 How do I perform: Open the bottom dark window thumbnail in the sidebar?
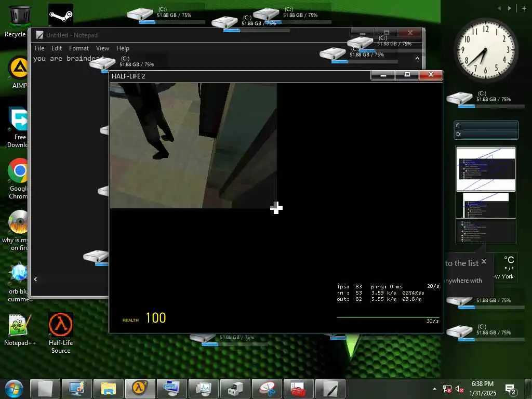(x=486, y=231)
